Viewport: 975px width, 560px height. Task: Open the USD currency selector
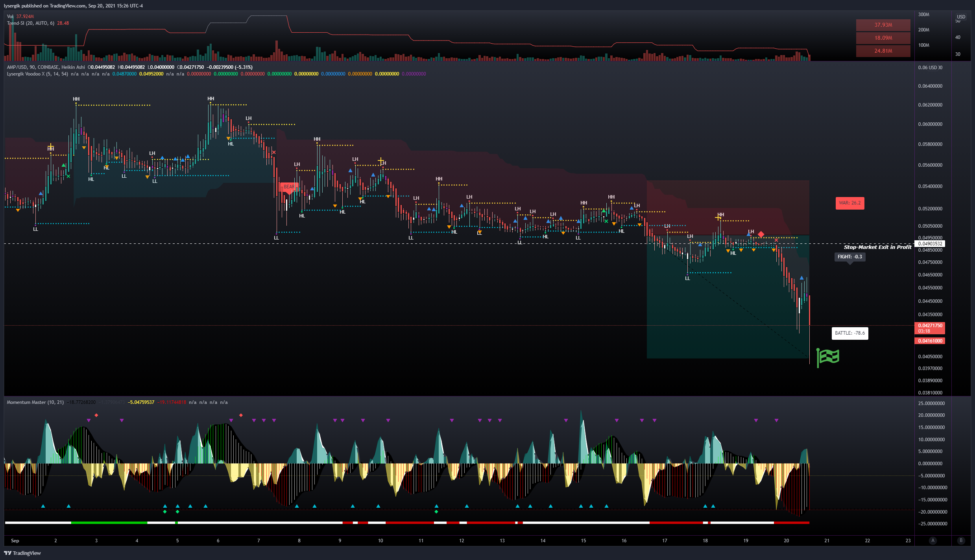pos(961,17)
